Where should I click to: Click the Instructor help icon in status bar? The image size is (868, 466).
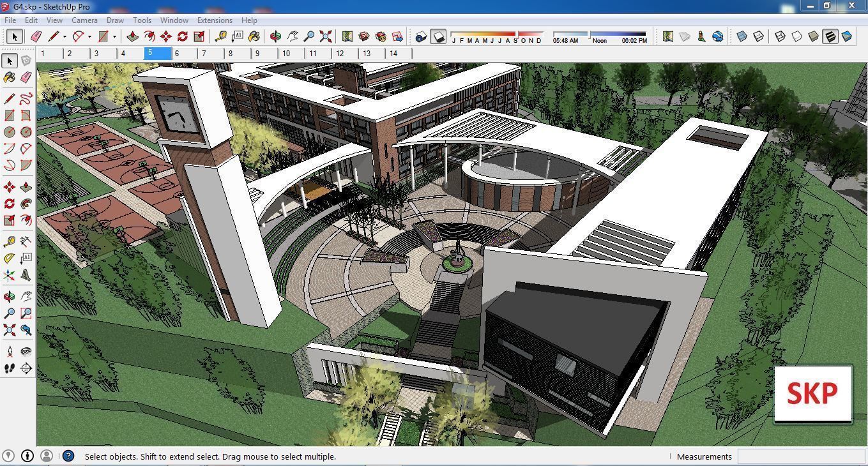(68, 456)
